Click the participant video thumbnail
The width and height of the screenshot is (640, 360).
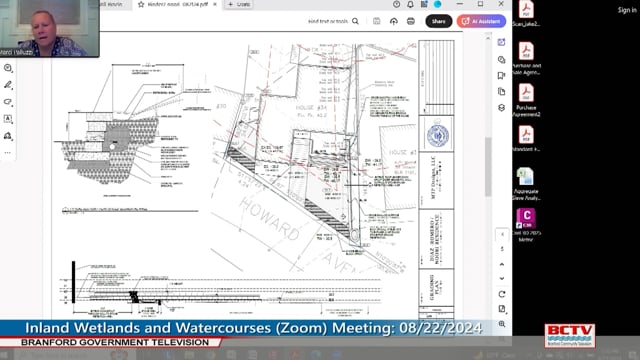tap(49, 28)
